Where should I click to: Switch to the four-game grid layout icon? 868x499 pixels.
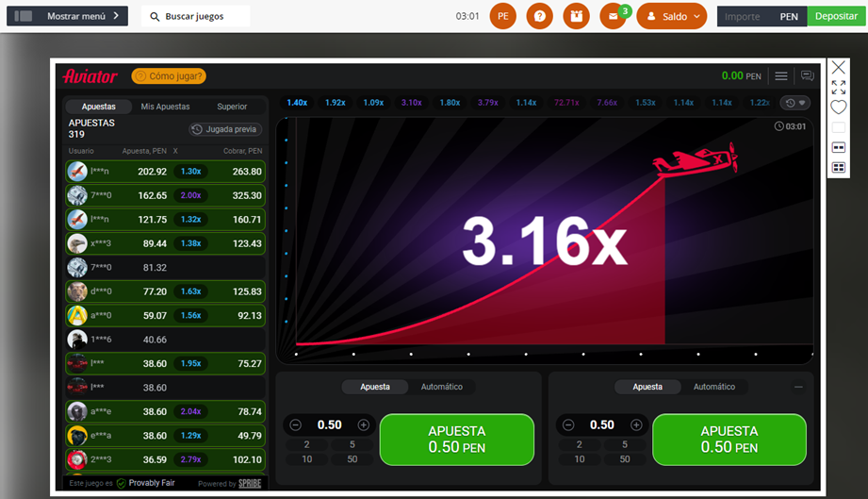point(838,168)
